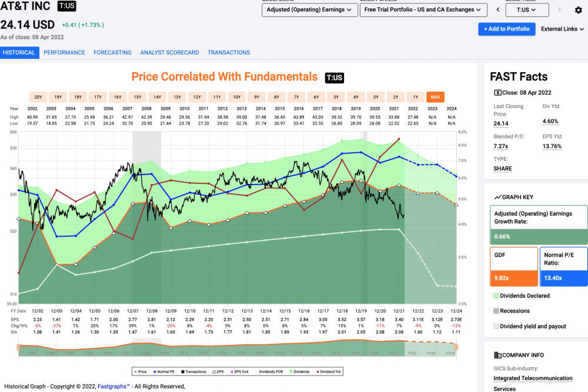Click the Company Info building icon
Viewport: 588px width, 392px height.
pyautogui.click(x=497, y=356)
